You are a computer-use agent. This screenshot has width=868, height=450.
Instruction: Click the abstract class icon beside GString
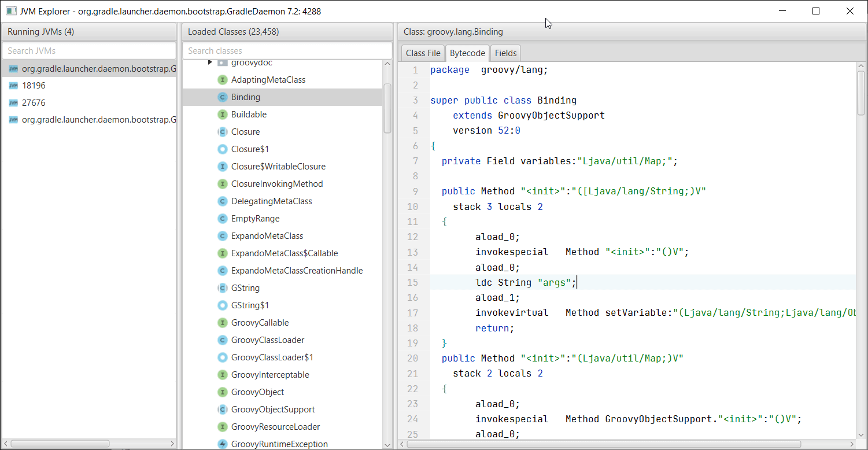coord(222,288)
